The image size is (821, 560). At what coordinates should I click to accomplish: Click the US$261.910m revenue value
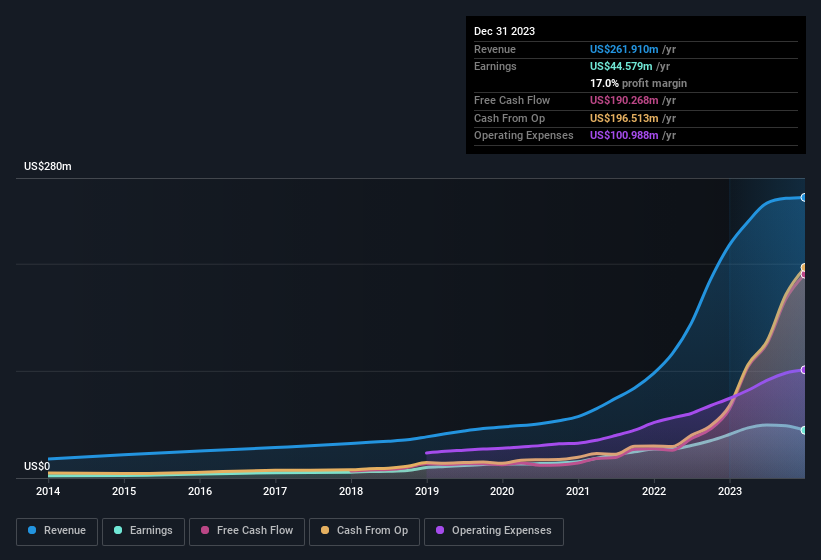[x=624, y=49]
